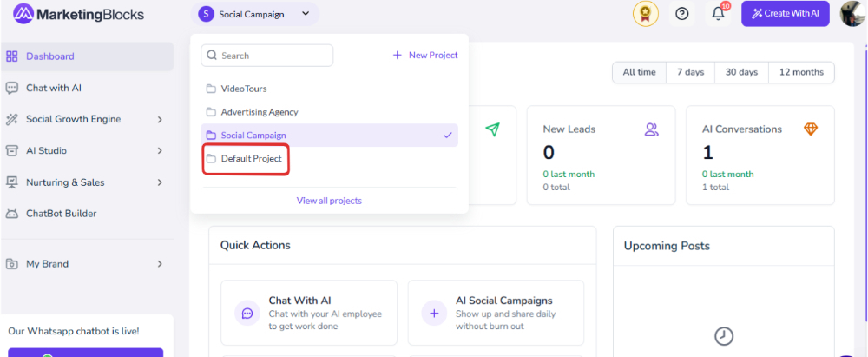
Task: Select the 12 months time filter
Action: pyautogui.click(x=801, y=72)
